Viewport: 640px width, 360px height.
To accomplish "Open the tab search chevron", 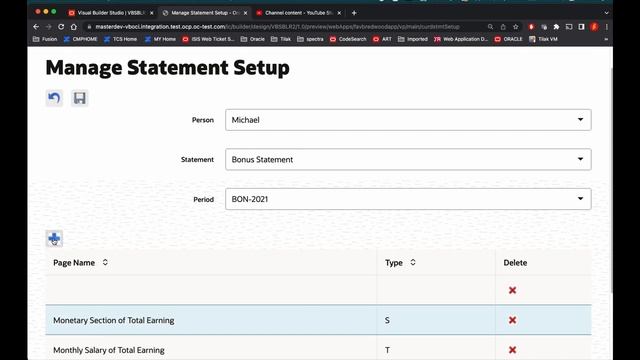I will click(607, 13).
